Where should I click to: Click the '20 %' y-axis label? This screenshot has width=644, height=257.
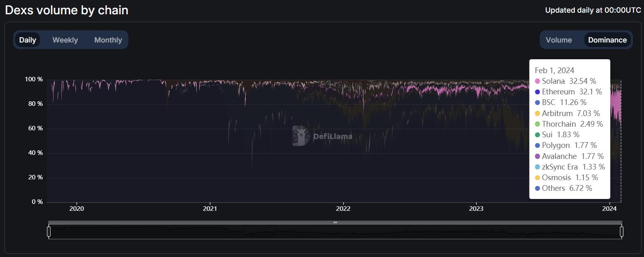36,177
